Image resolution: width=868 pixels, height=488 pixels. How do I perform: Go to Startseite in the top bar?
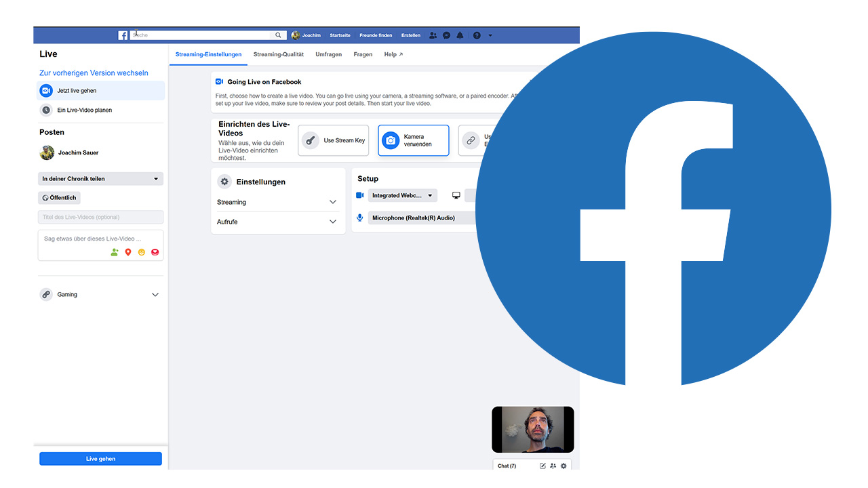pos(340,35)
